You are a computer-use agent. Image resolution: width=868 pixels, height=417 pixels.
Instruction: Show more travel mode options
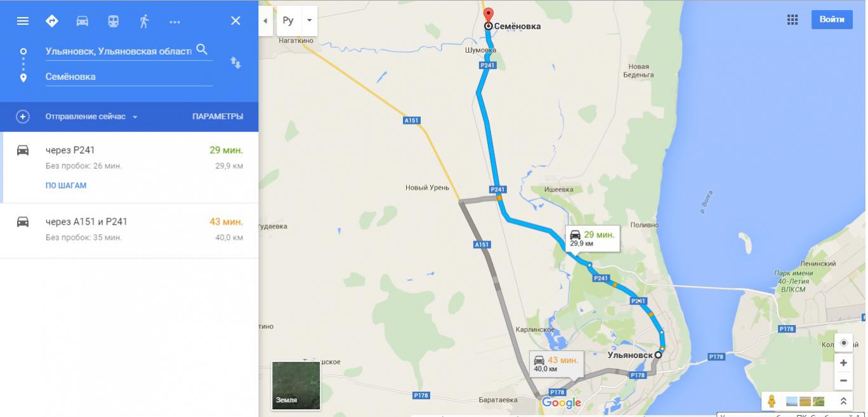(x=175, y=22)
